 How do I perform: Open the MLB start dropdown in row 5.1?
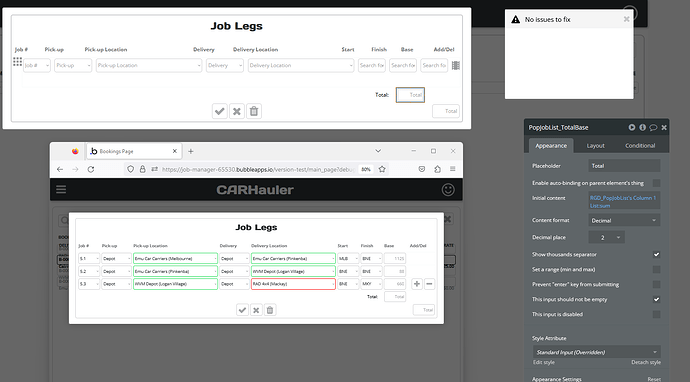(x=348, y=258)
